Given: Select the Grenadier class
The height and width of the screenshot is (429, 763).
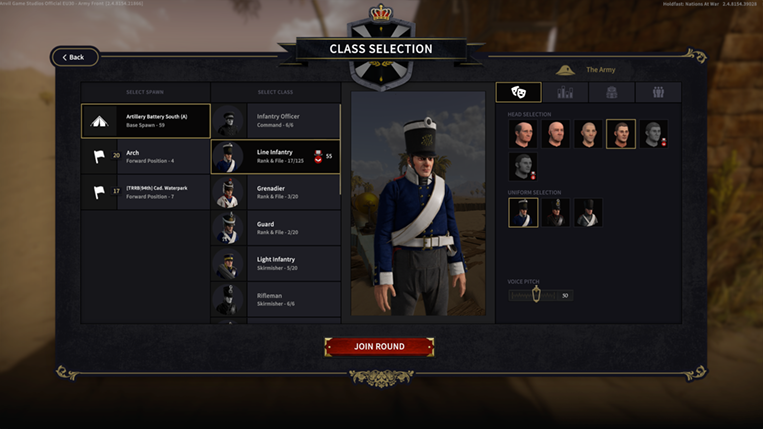Looking at the screenshot, I should coord(276,192).
